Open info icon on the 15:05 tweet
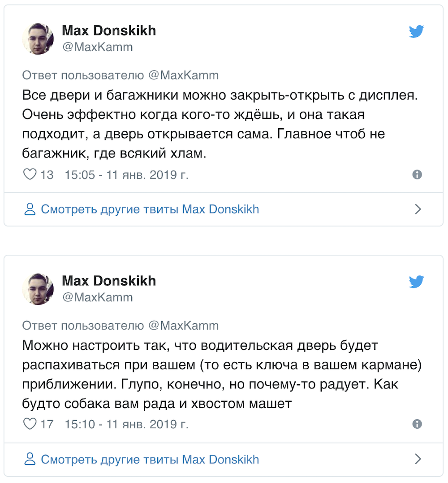Viewport: 448px width, 483px height. (x=417, y=174)
